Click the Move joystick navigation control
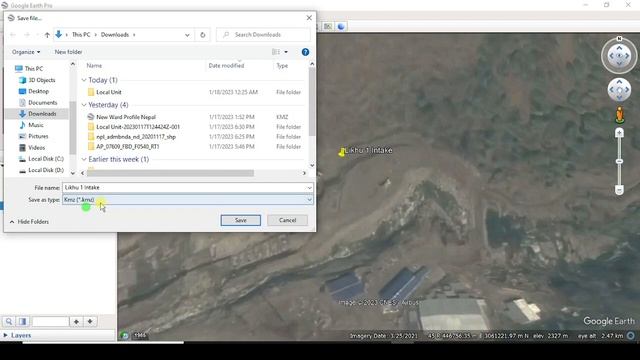This screenshot has width=640, height=360. point(619,90)
